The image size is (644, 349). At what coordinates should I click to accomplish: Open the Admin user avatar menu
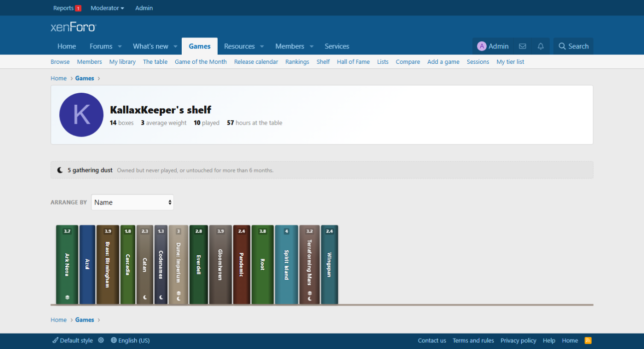point(493,46)
